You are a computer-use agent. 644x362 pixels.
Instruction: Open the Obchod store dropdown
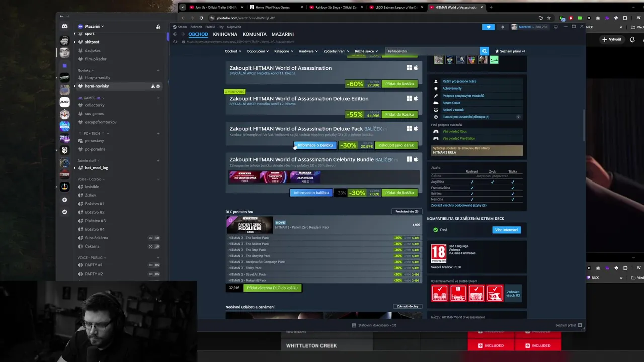[233, 51]
